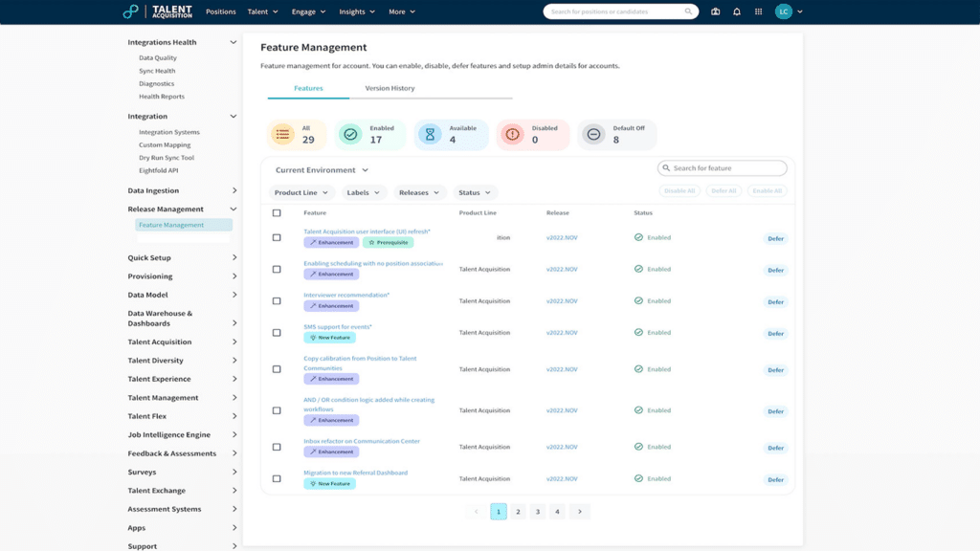Click Enhancement label on Interviewer recommendation row
This screenshot has width=980, height=551.
coord(331,305)
